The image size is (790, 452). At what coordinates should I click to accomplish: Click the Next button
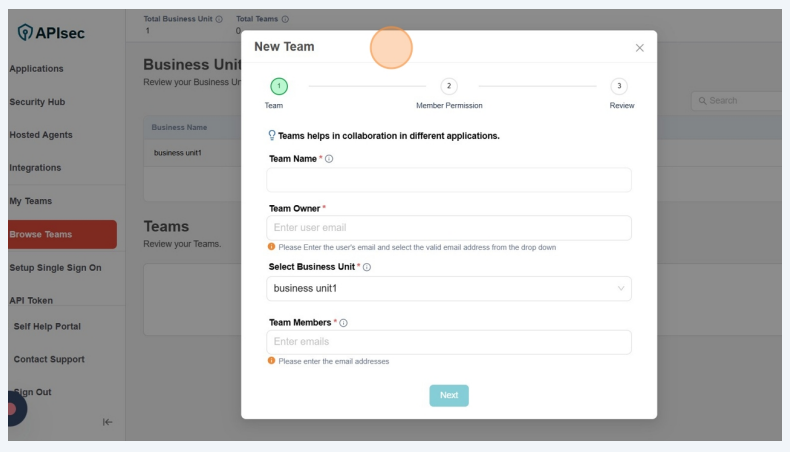[449, 395]
